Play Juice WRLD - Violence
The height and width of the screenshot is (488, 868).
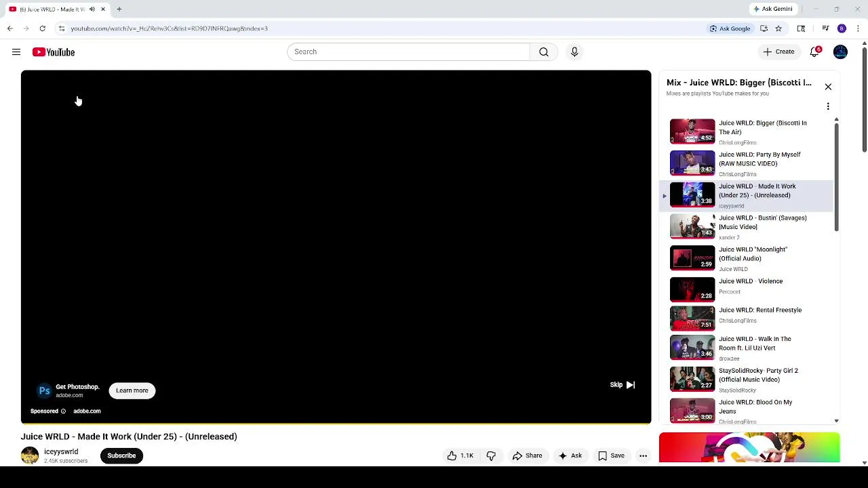pyautogui.click(x=746, y=289)
